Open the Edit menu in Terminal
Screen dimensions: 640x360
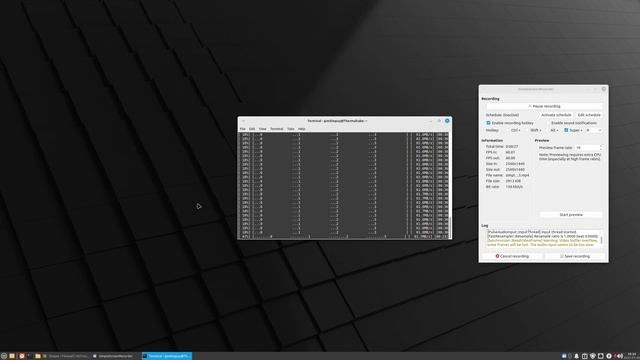[252, 129]
